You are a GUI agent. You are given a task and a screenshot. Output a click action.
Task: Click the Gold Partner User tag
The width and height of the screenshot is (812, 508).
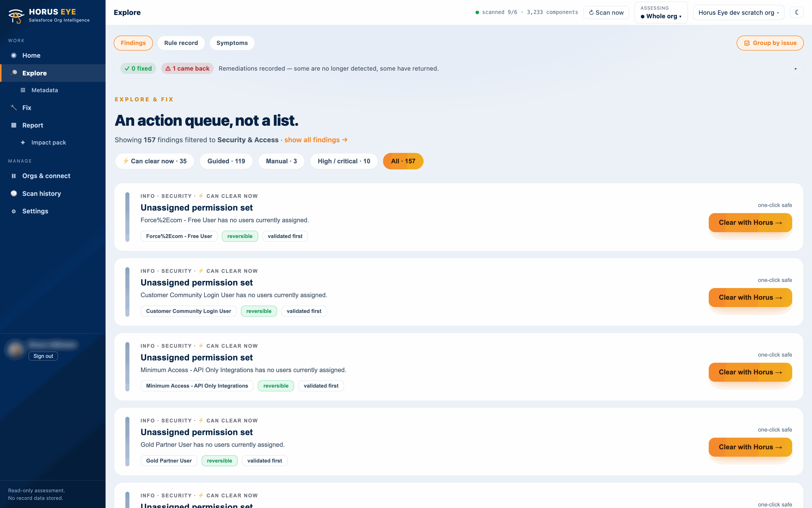(x=169, y=461)
